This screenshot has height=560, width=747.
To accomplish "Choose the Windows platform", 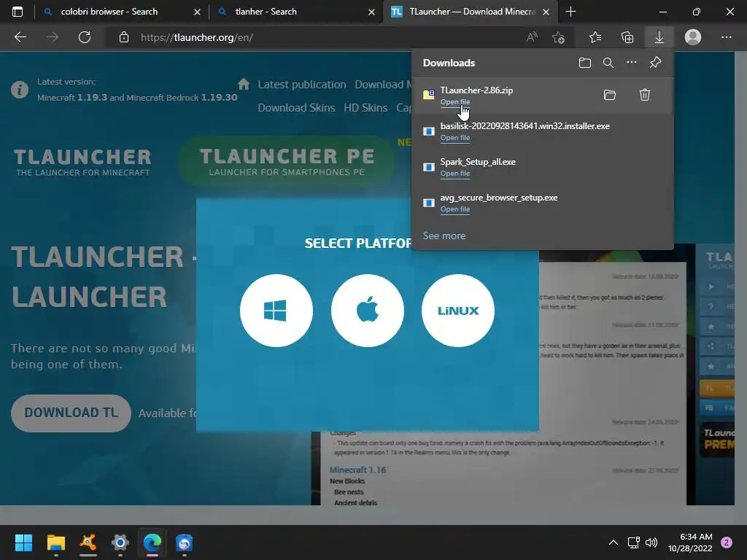I will (x=276, y=311).
